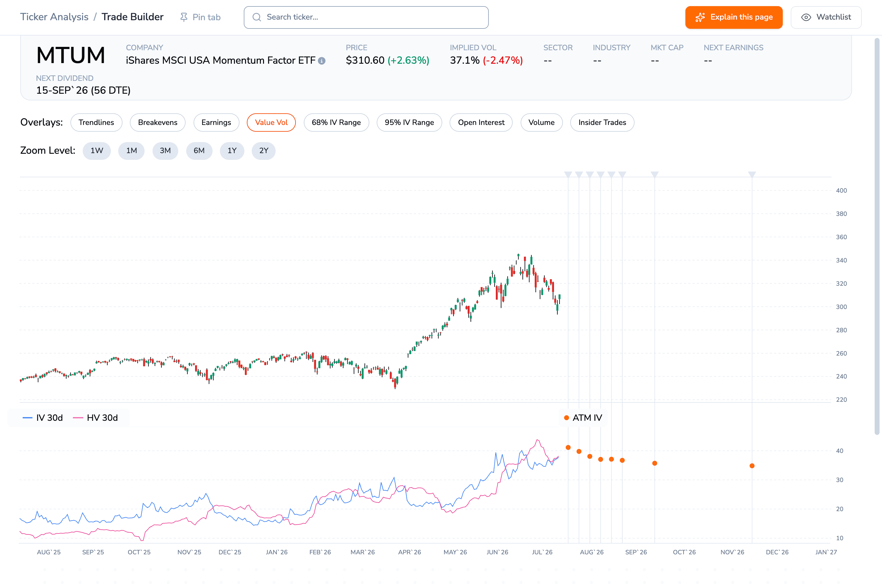882x588 pixels.
Task: Click the 400 price axis label
Action: coord(841,190)
